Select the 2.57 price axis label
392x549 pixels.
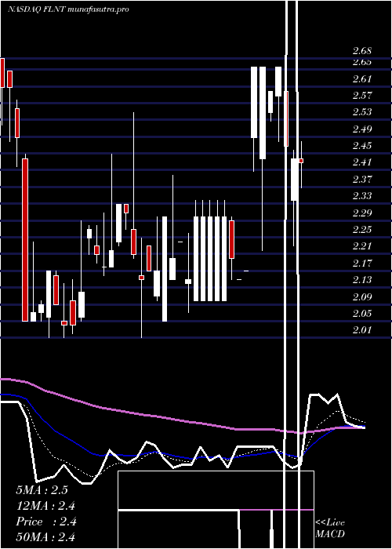pos(362,95)
